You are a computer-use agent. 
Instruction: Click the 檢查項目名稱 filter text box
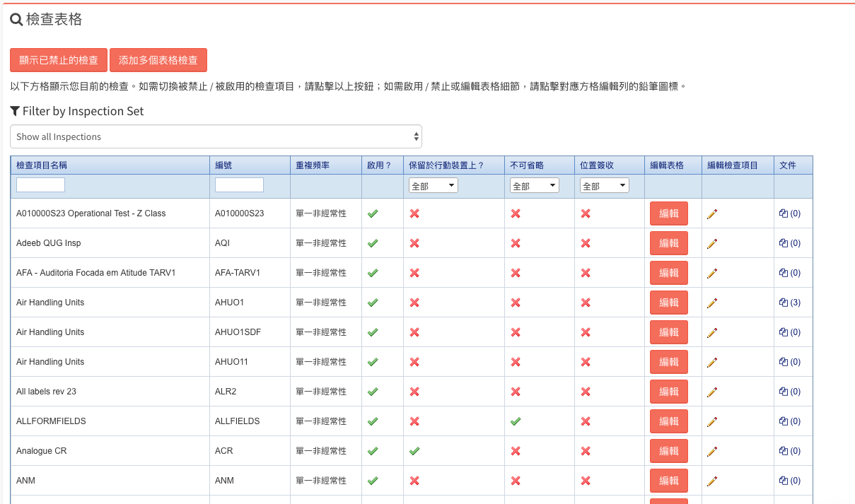pos(40,185)
